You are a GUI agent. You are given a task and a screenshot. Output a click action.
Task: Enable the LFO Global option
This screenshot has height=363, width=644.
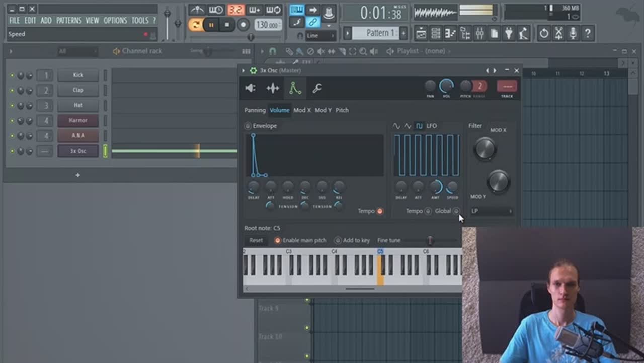456,211
